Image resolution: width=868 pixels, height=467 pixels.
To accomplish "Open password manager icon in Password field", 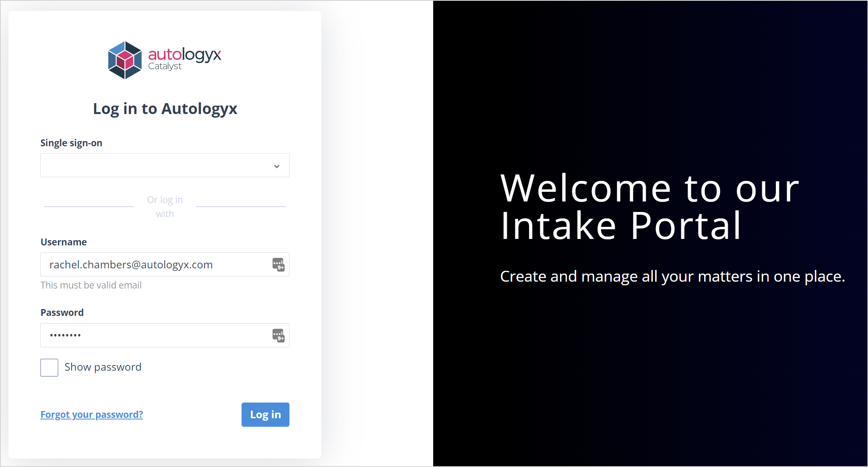I will (278, 335).
